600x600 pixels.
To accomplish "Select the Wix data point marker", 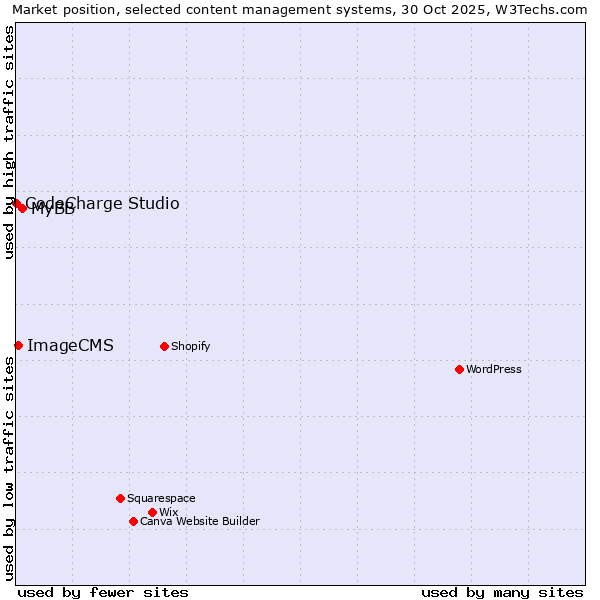I will pos(152,512).
